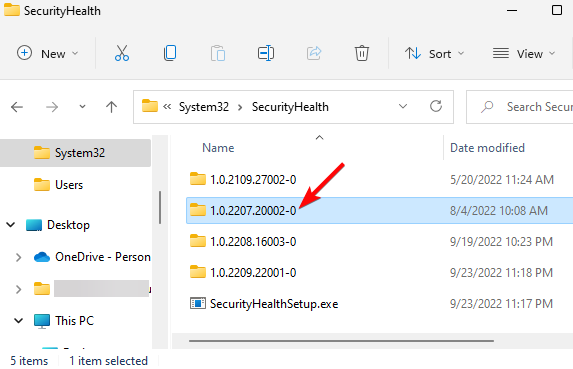Open the New item menu

point(48,53)
